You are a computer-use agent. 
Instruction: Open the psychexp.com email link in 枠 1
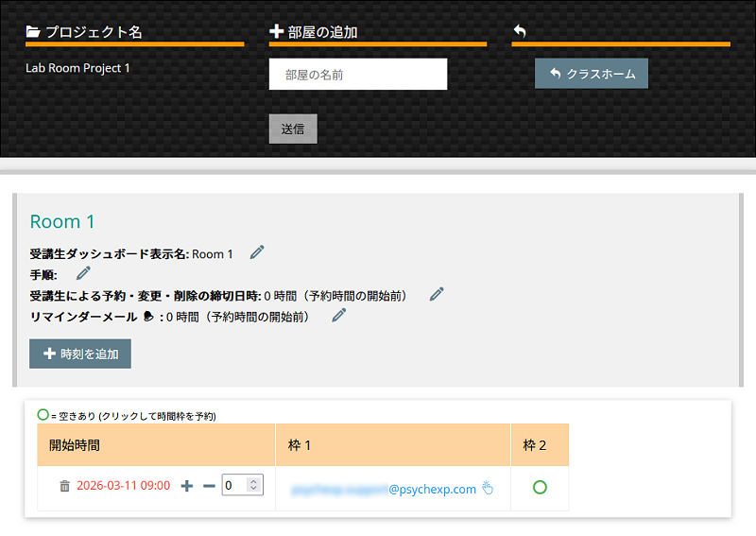[384, 489]
